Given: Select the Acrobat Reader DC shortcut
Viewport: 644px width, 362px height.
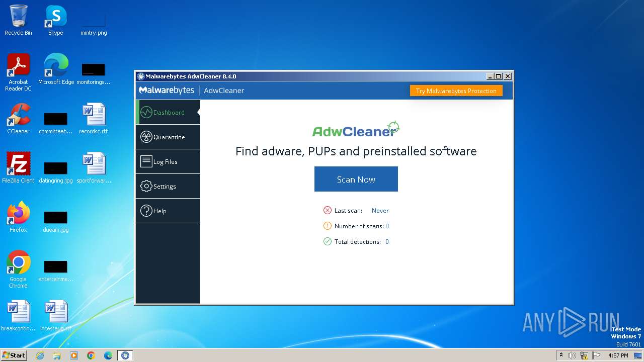Looking at the screenshot, I should (x=18, y=72).
